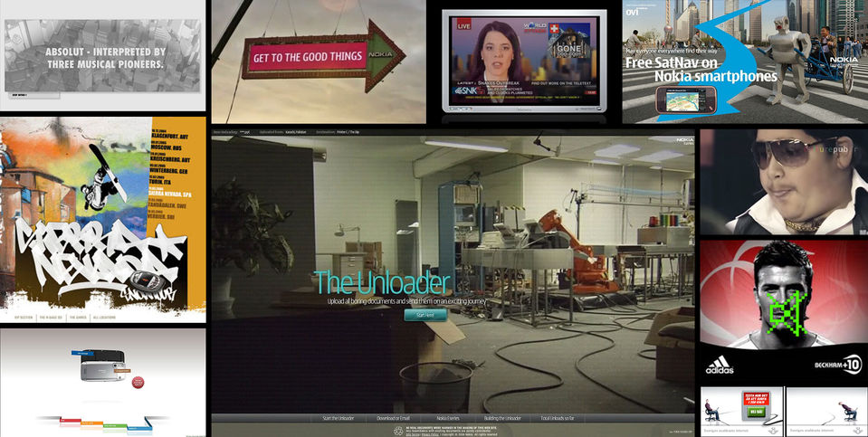The width and height of the screenshot is (868, 437).
Task: Select 'ALL LOCATIONS' in the snowboard site menu
Action: point(104,318)
